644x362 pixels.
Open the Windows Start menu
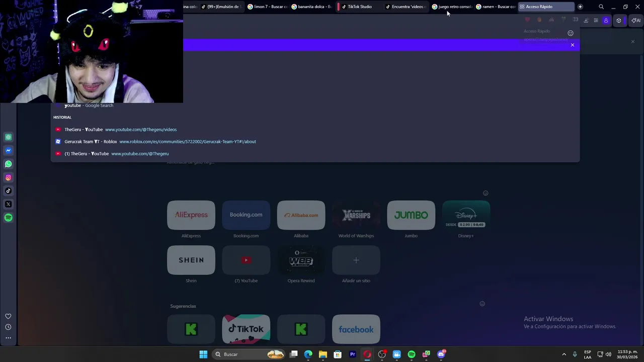click(x=203, y=354)
